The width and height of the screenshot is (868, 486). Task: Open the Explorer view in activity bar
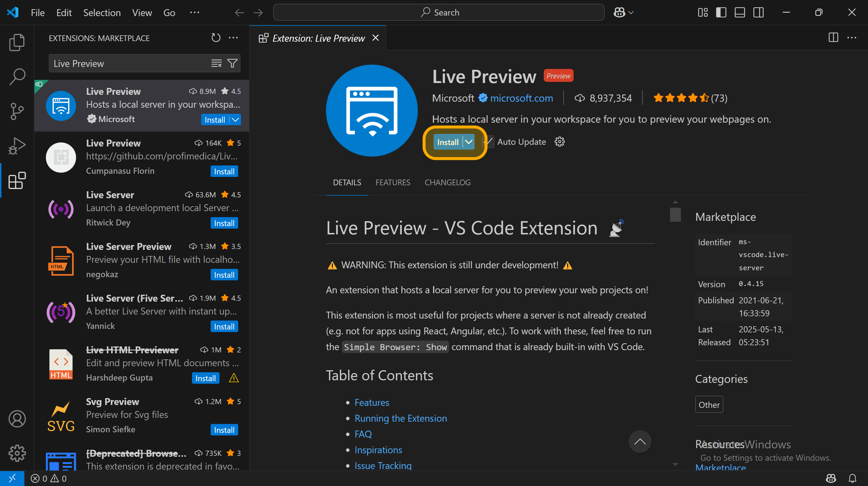[17, 43]
